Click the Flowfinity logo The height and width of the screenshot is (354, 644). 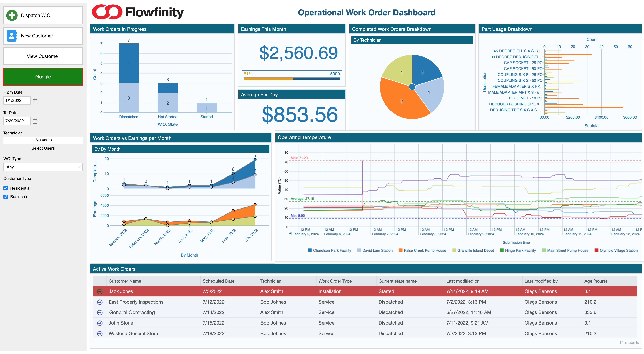pos(138,12)
